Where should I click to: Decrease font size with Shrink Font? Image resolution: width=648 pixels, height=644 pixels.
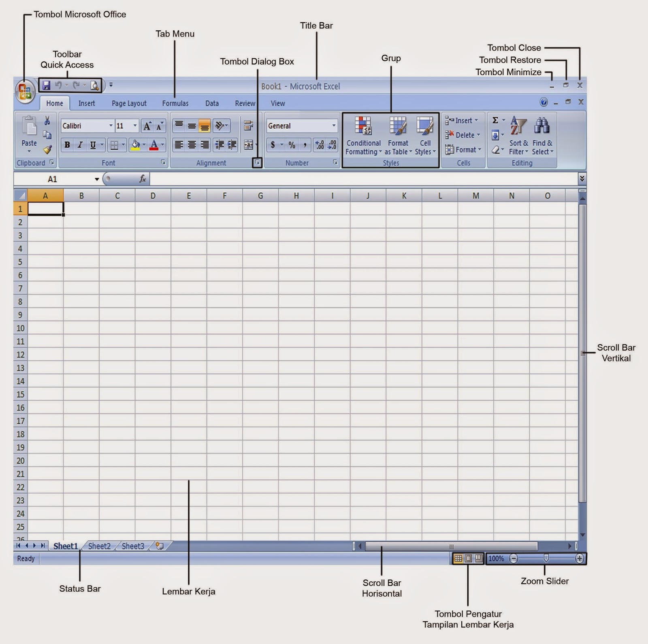(160, 126)
